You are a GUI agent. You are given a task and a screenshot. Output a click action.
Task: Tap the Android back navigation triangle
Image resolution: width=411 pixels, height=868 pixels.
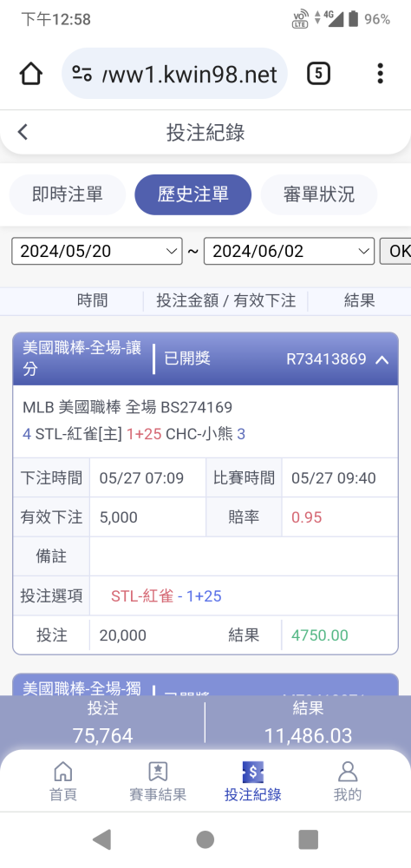[x=101, y=839]
